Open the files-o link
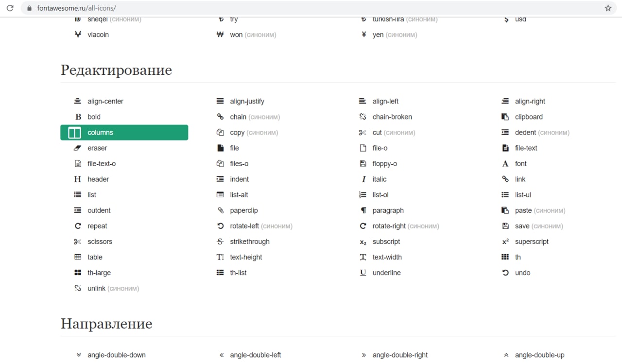This screenshot has height=364, width=622. pyautogui.click(x=239, y=163)
